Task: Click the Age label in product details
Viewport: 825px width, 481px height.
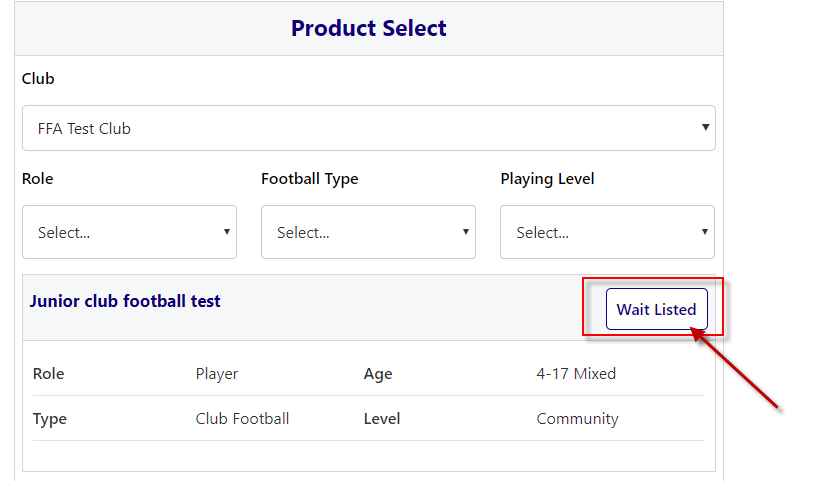Action: (x=378, y=374)
